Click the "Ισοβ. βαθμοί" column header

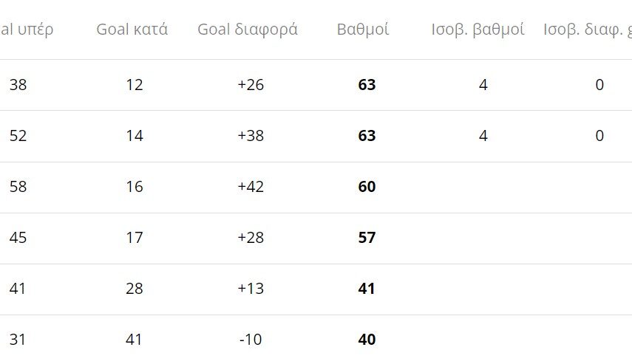478,30
